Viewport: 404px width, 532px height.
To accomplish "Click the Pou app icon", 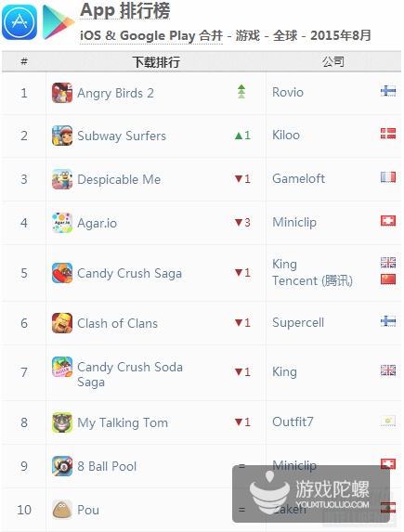I will click(62, 510).
